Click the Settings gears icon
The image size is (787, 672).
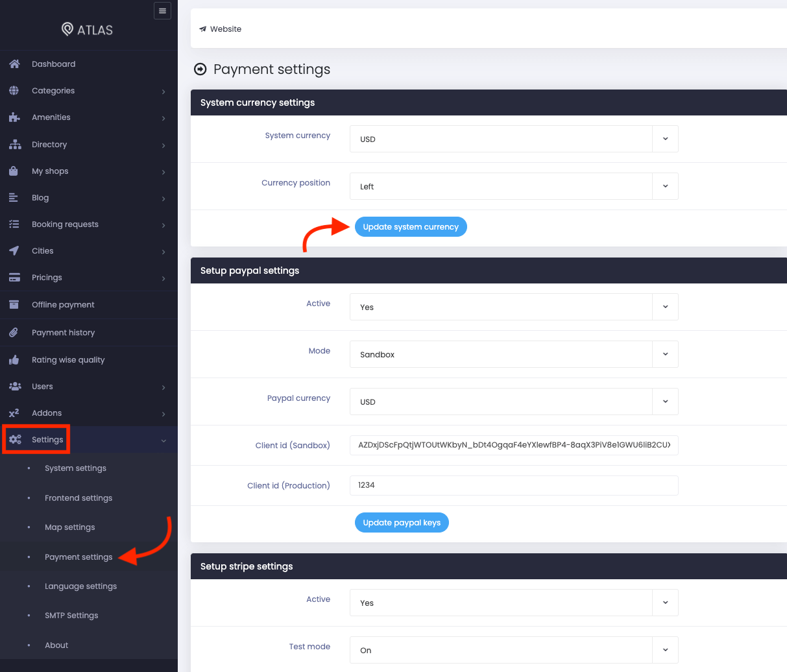click(x=15, y=440)
